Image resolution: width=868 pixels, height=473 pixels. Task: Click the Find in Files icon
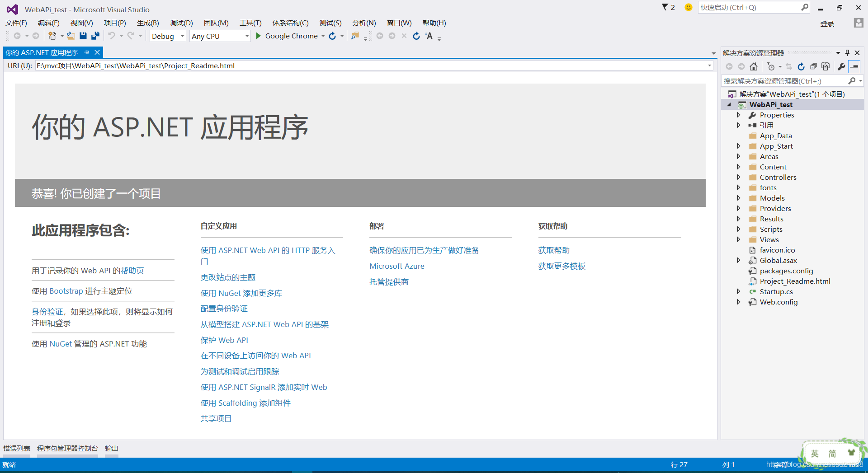tap(355, 36)
